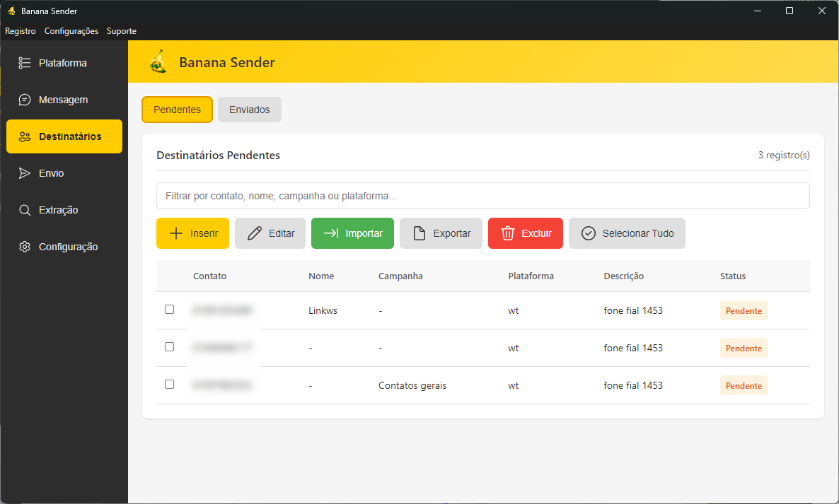Open the Suporte menu
Image resolution: width=839 pixels, height=504 pixels.
[x=121, y=31]
